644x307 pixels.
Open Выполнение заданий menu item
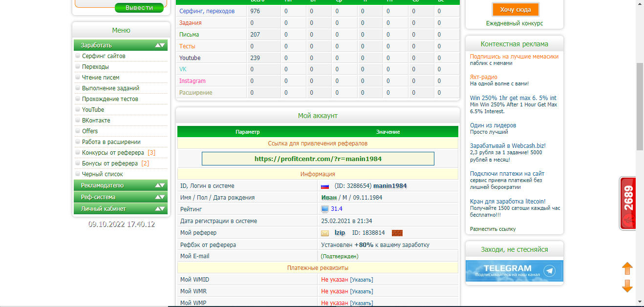[x=110, y=88]
